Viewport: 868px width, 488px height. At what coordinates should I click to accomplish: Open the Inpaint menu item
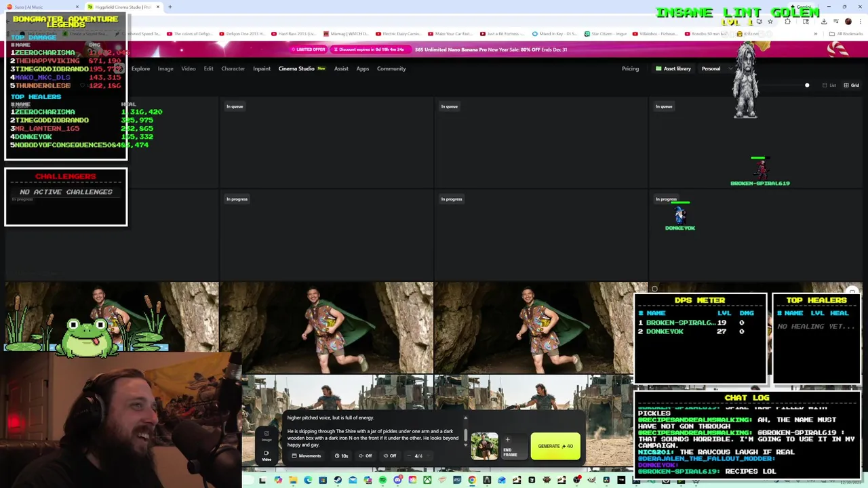coord(262,68)
